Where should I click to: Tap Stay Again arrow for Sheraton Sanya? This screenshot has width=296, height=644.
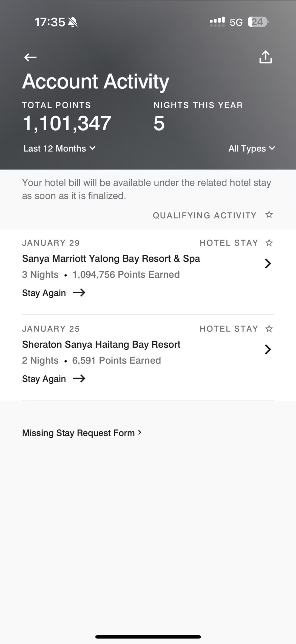click(79, 379)
